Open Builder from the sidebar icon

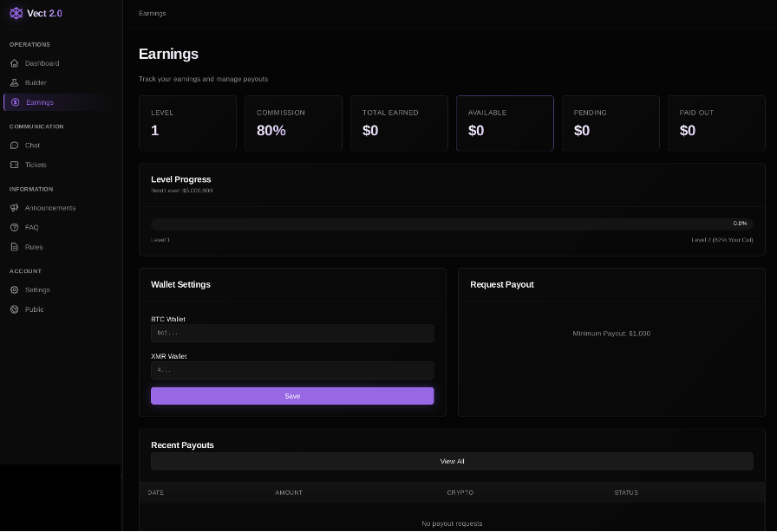tap(14, 82)
